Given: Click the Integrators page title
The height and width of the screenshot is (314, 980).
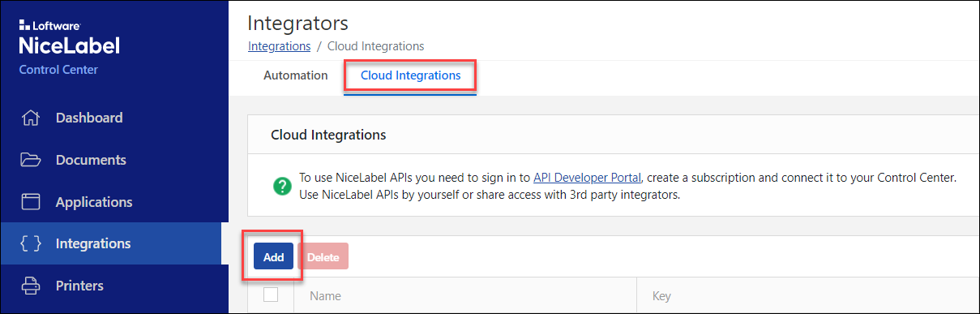Looking at the screenshot, I should point(297,23).
